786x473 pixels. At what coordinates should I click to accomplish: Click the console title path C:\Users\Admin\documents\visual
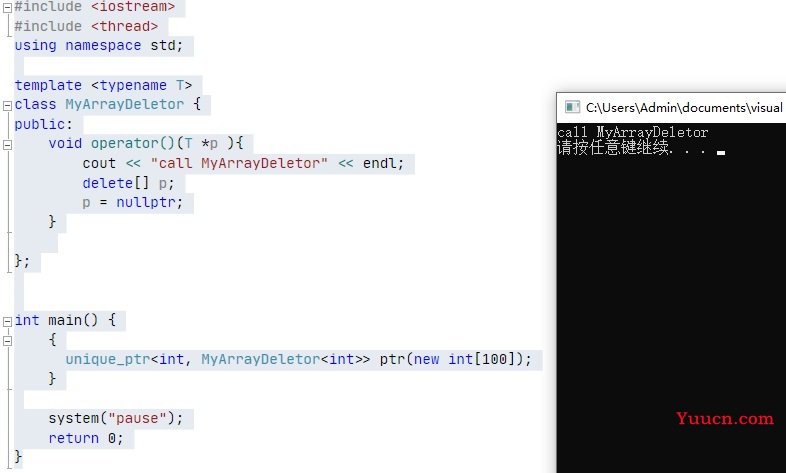(x=684, y=108)
